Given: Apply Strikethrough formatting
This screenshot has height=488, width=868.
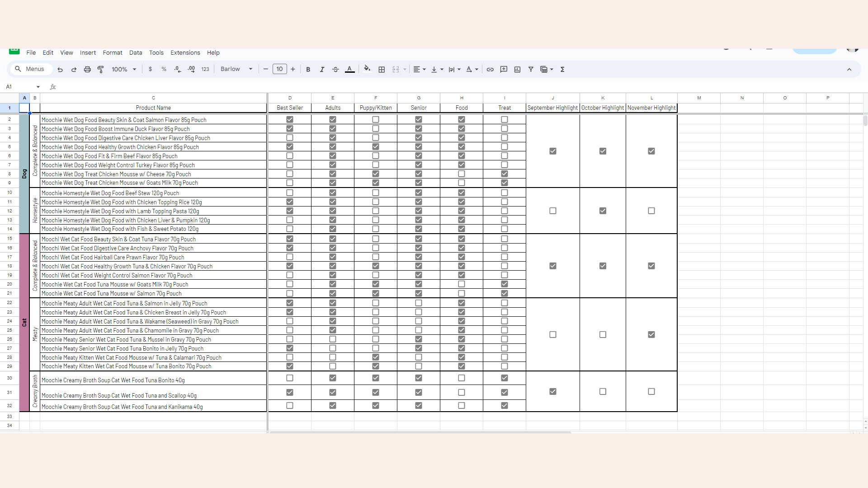Looking at the screenshot, I should (x=335, y=70).
